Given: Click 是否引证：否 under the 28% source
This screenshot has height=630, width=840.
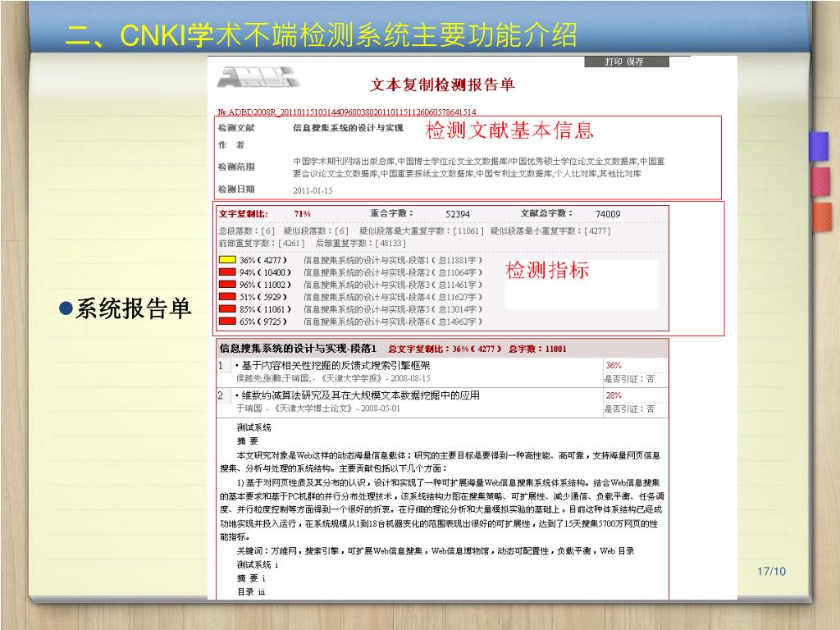Looking at the screenshot, I should 629,409.
